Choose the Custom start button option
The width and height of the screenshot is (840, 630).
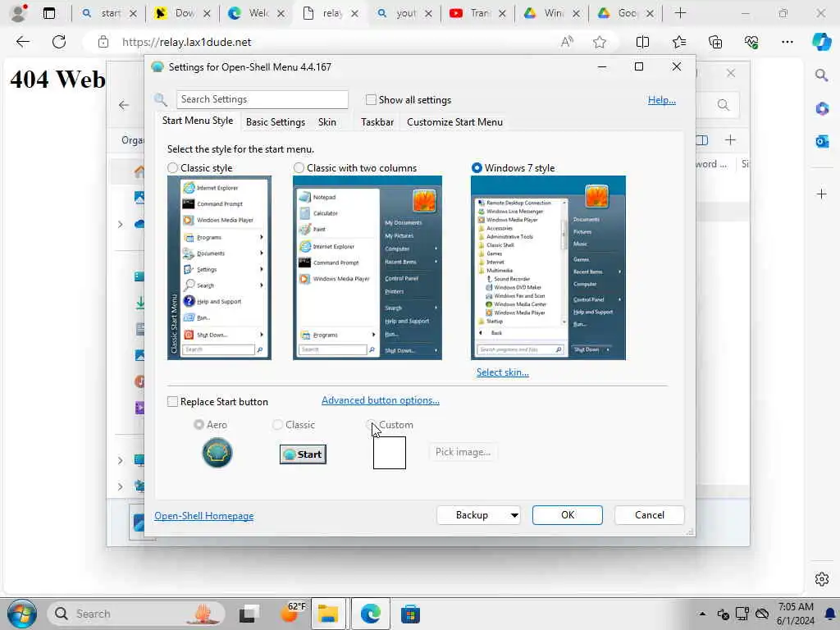coord(371,424)
